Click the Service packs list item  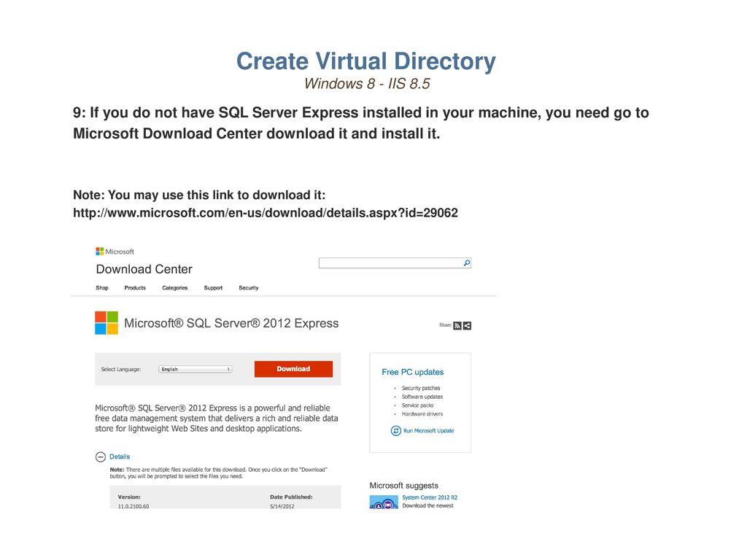417,405
